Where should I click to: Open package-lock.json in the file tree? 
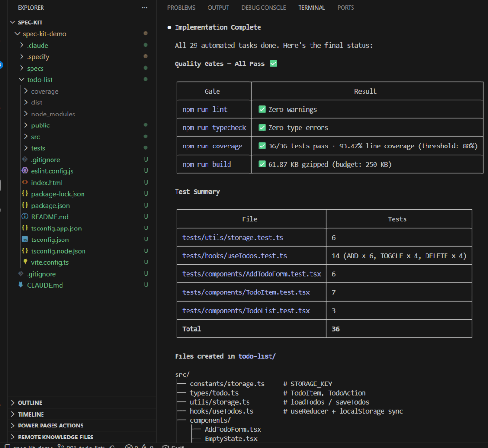(58, 194)
